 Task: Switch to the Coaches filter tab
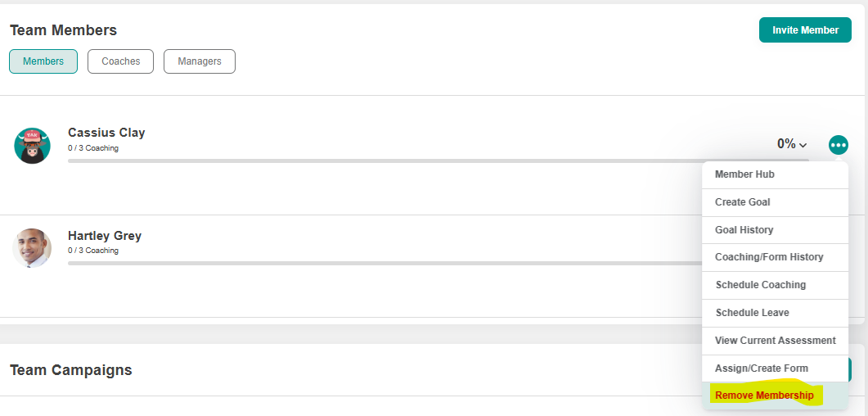[120, 61]
